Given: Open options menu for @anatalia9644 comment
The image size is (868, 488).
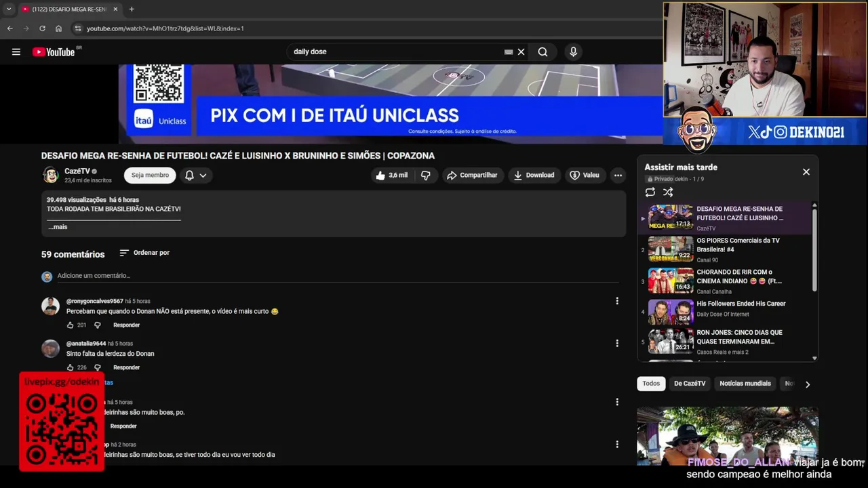Looking at the screenshot, I should click(617, 343).
